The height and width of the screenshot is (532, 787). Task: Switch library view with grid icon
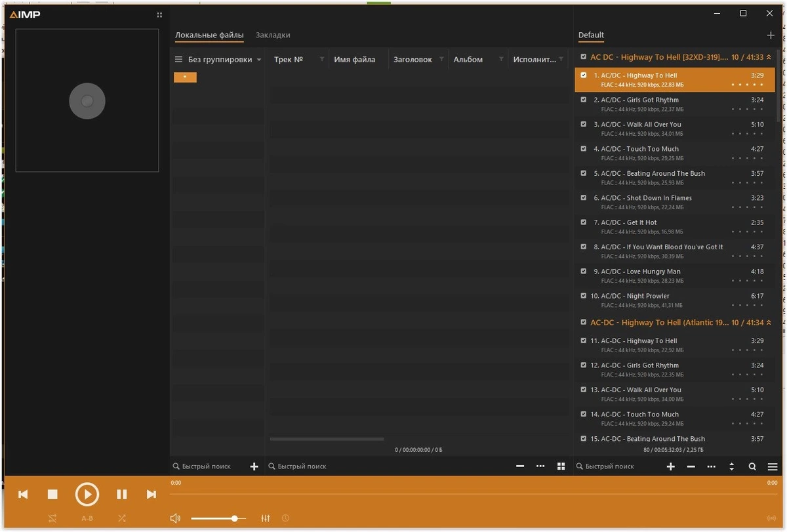561,466
